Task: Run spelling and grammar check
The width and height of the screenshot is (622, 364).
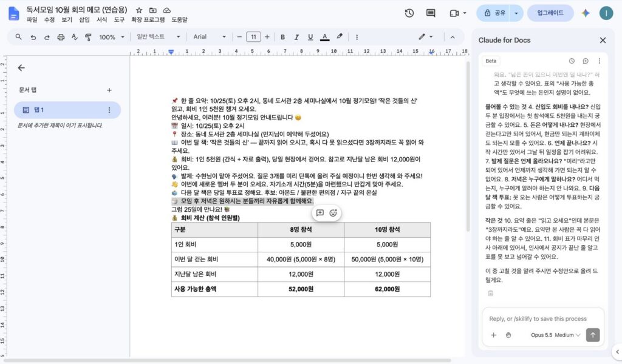Action: [x=75, y=37]
